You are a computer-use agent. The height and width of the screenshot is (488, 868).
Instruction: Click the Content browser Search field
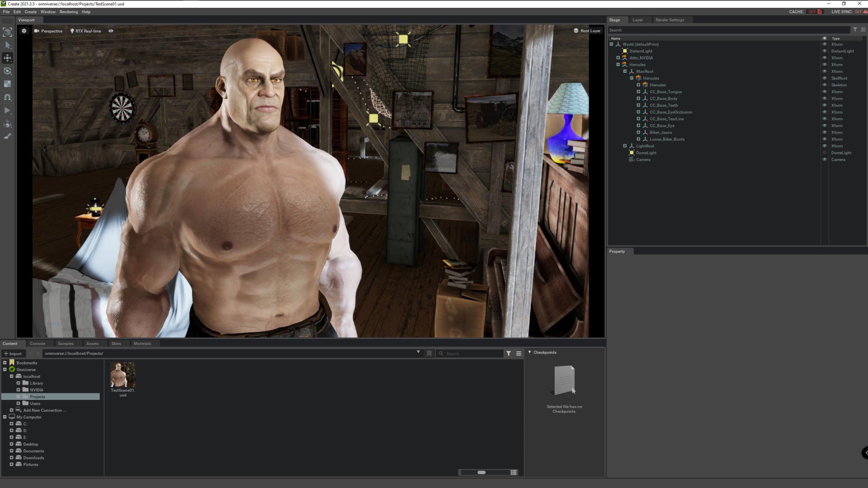(x=470, y=354)
